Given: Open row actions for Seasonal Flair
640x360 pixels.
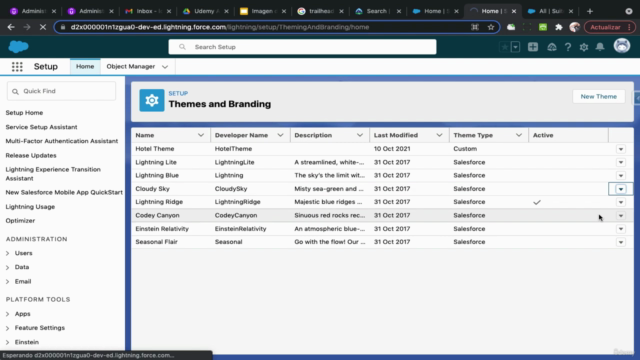Looking at the screenshot, I should (x=620, y=242).
